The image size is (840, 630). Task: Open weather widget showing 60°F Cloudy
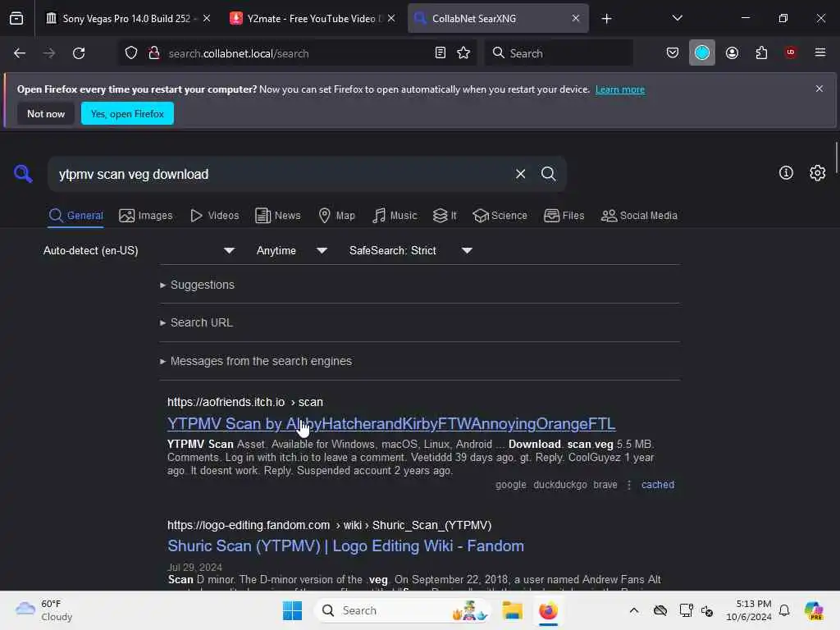[44, 610]
